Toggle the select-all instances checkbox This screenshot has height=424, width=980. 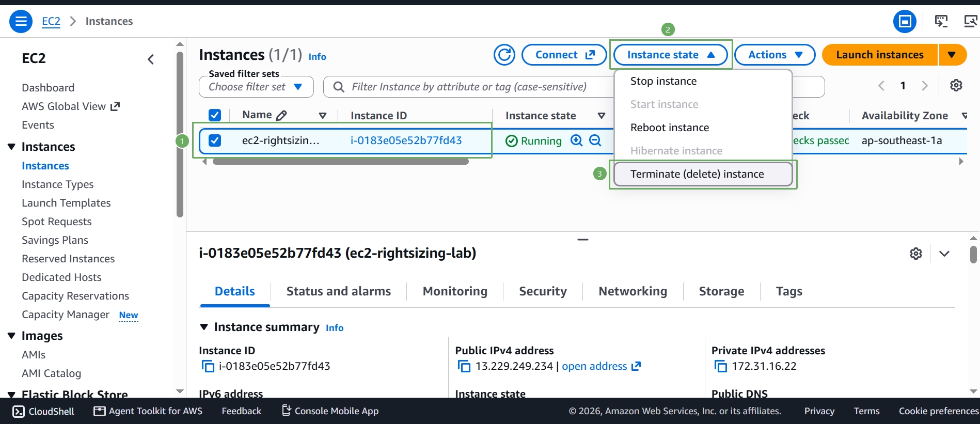pyautogui.click(x=215, y=115)
